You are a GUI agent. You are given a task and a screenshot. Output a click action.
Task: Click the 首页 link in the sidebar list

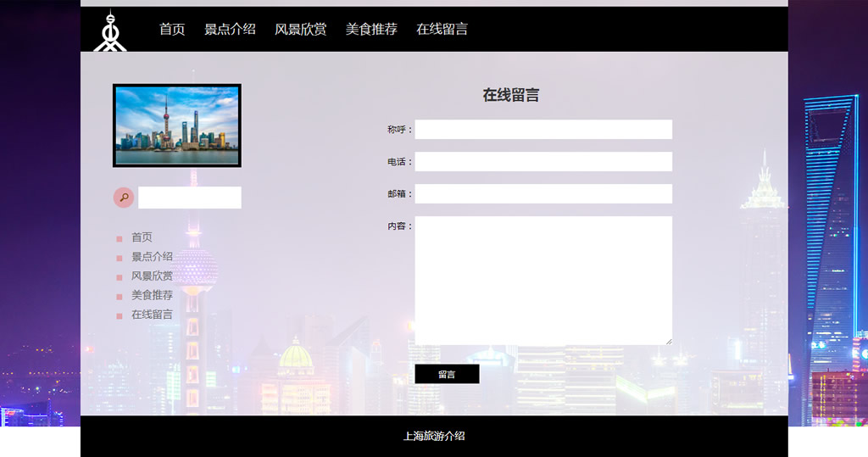click(142, 237)
